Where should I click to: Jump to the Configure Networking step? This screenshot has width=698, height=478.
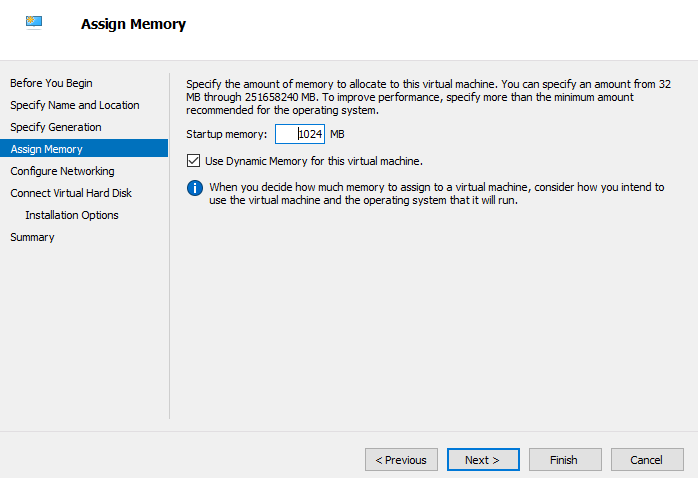(x=62, y=171)
